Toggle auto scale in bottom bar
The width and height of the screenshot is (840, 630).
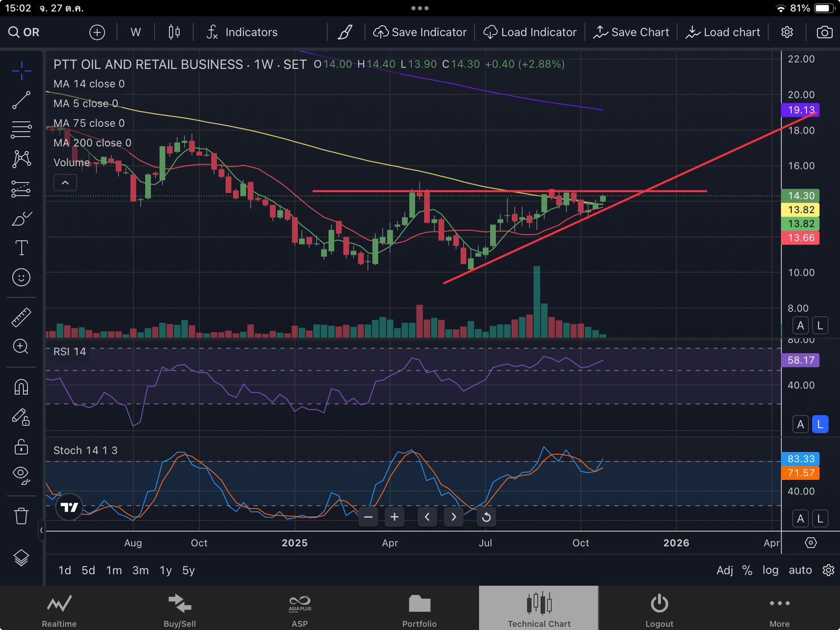point(800,570)
